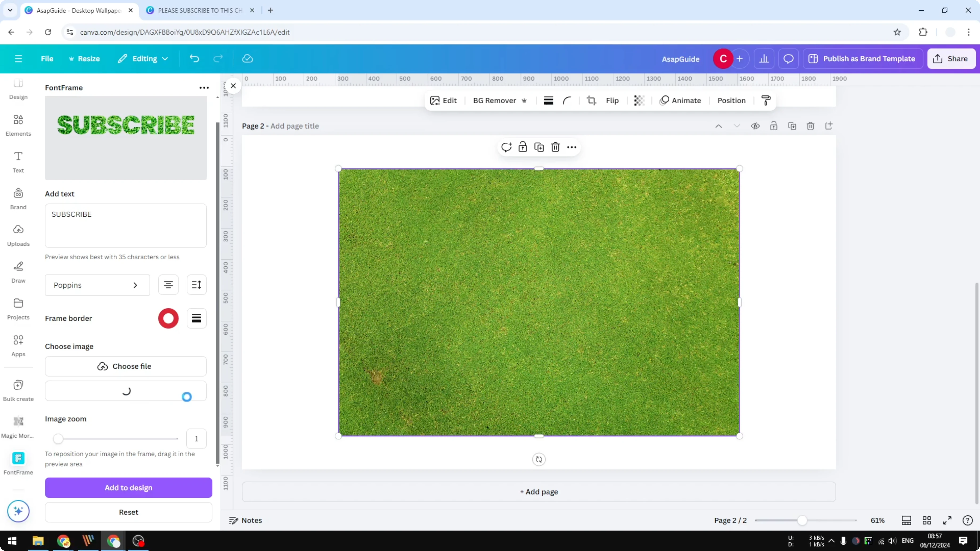Open transparency options for the image

point(639,100)
